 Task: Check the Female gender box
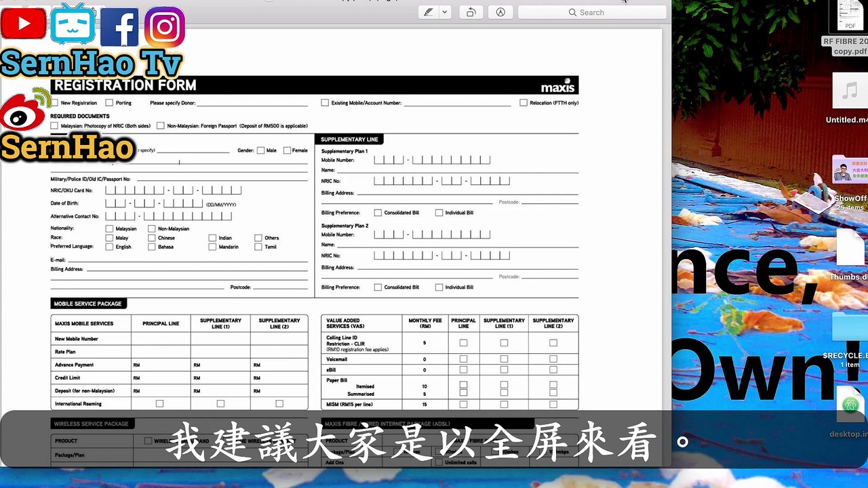[287, 150]
